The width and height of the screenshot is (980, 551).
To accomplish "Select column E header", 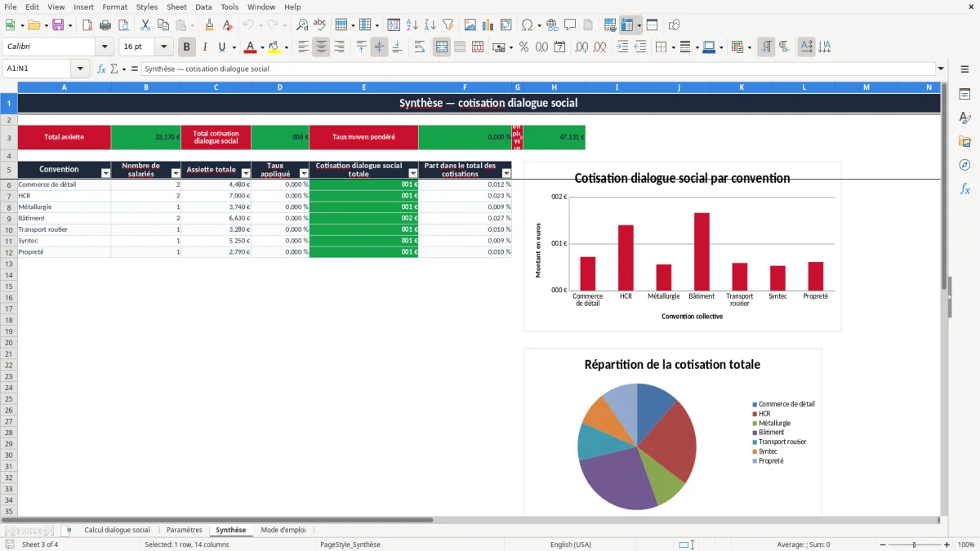I will [363, 87].
